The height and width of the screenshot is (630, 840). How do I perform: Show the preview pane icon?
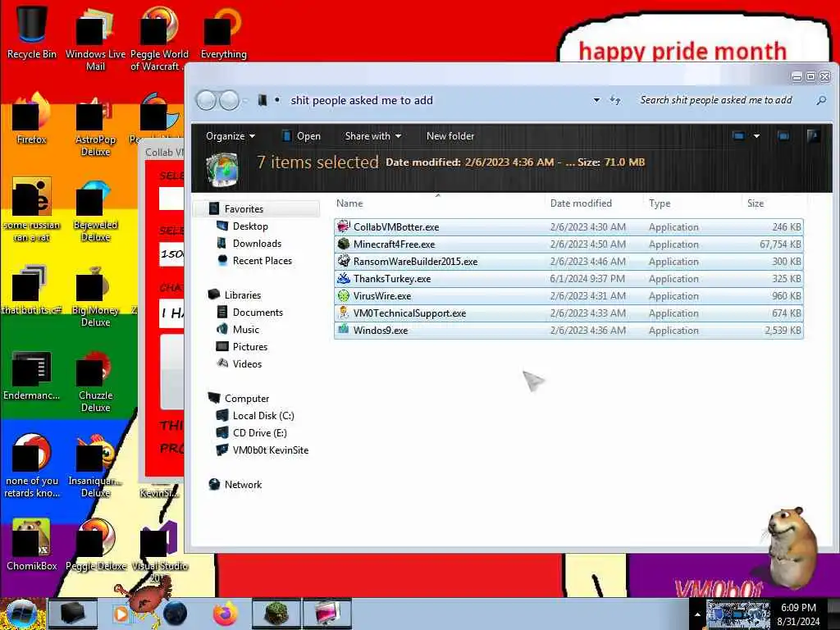tap(783, 136)
